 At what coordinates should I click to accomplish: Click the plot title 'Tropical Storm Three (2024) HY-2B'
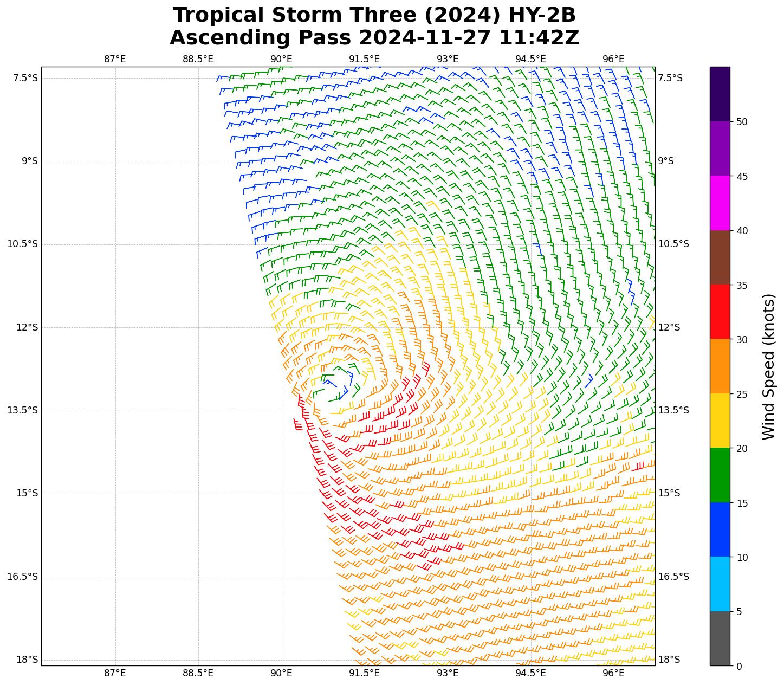pos(374,15)
